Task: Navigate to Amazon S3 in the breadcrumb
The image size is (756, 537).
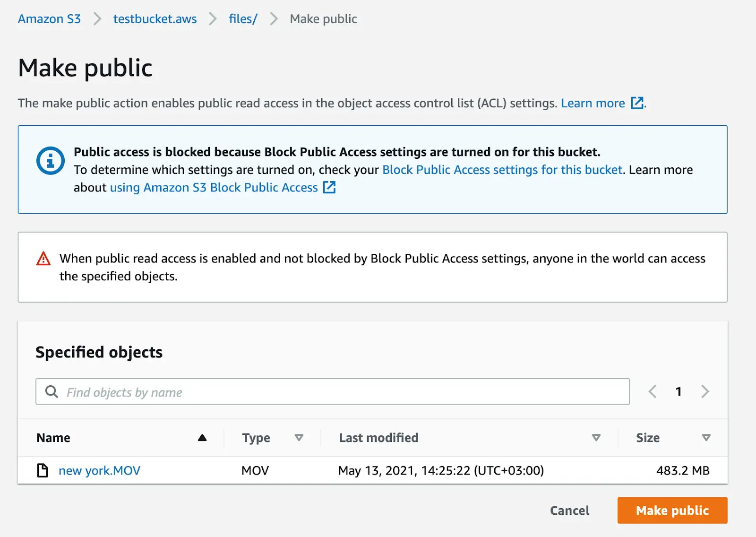Action: pos(49,19)
